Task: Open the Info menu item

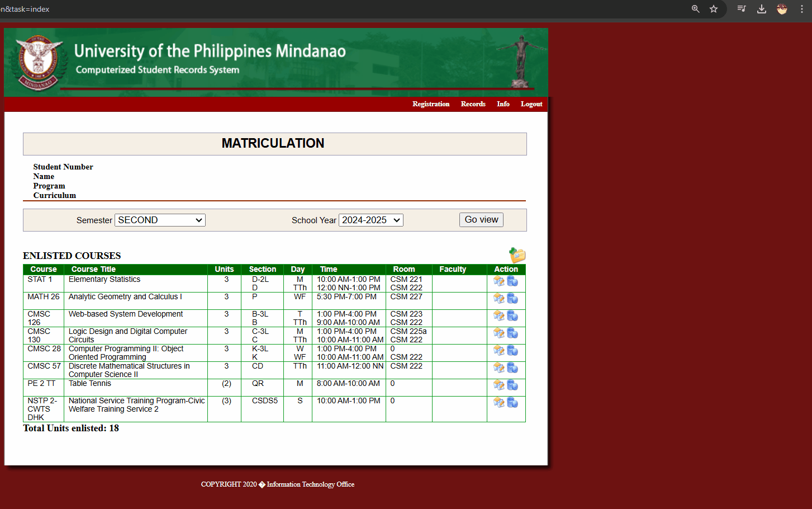Action: click(x=502, y=104)
